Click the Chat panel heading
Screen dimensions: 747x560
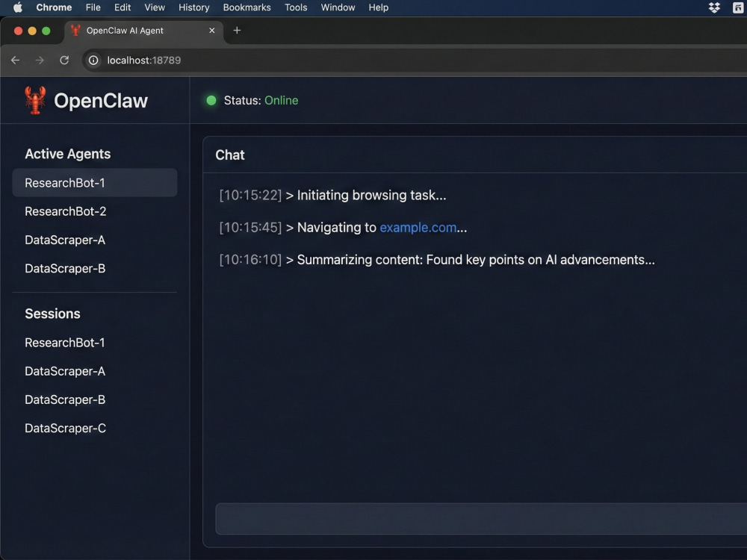229,155
